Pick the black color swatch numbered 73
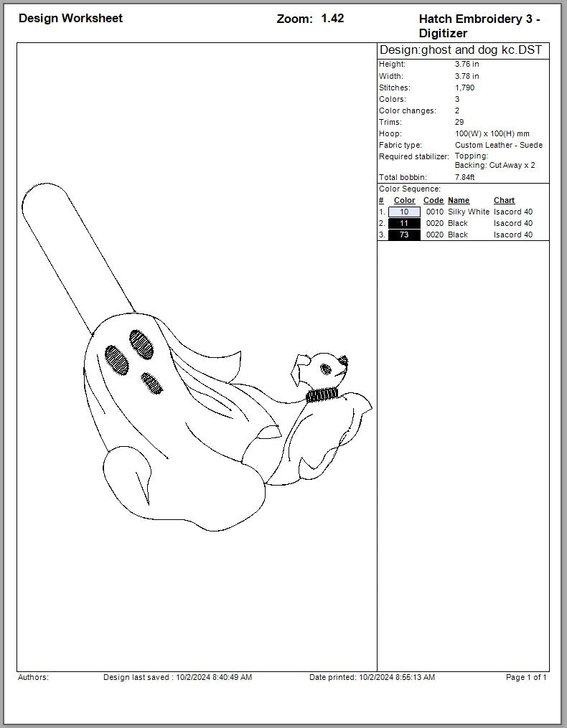This screenshot has width=567, height=728. [404, 235]
